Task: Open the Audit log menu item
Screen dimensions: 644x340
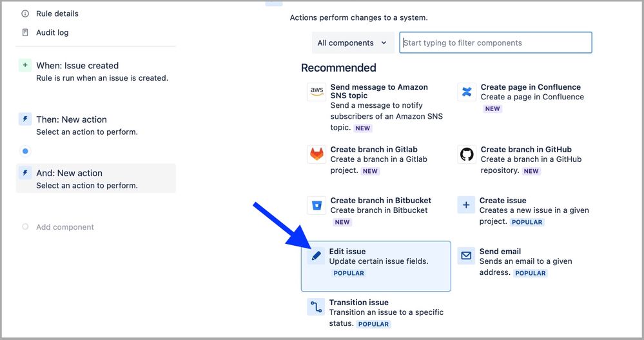Action: (x=52, y=32)
